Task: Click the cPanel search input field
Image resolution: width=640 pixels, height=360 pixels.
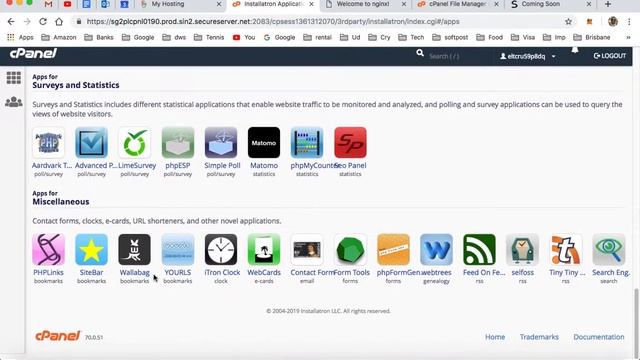Action: click(x=457, y=56)
